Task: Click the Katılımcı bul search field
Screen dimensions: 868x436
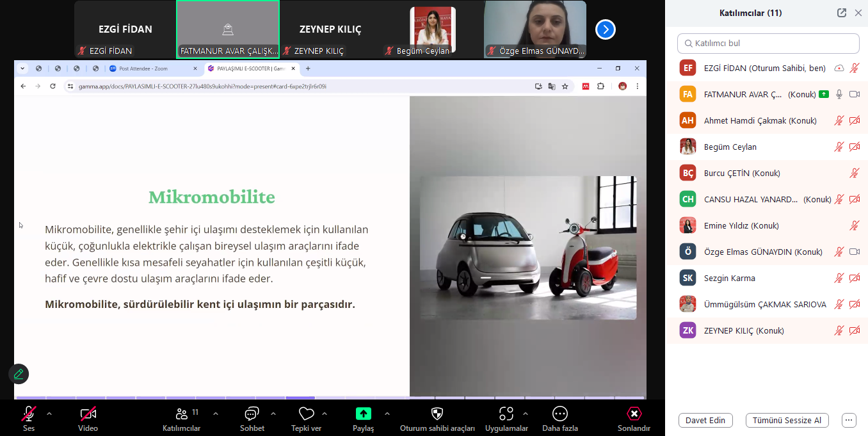Action: (x=768, y=44)
